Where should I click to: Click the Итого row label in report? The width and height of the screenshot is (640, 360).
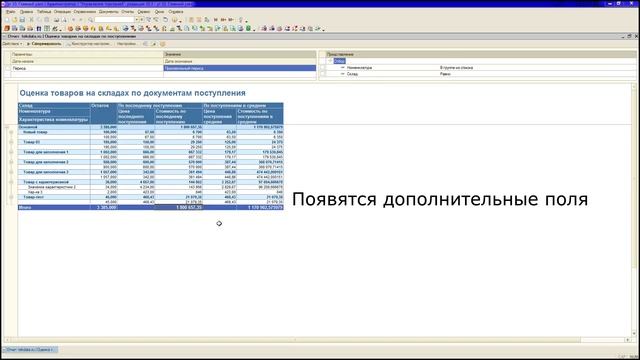click(25, 207)
